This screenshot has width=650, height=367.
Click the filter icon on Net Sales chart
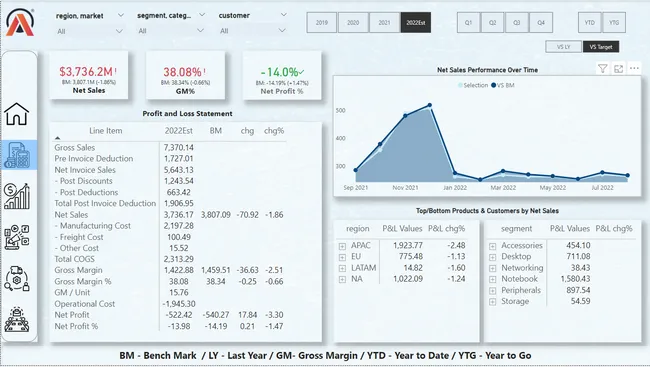[603, 69]
